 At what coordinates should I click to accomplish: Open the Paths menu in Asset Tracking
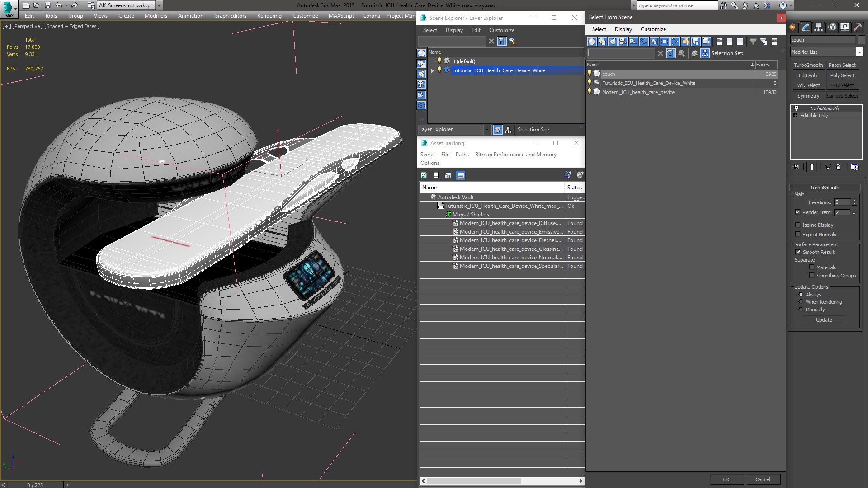click(462, 155)
